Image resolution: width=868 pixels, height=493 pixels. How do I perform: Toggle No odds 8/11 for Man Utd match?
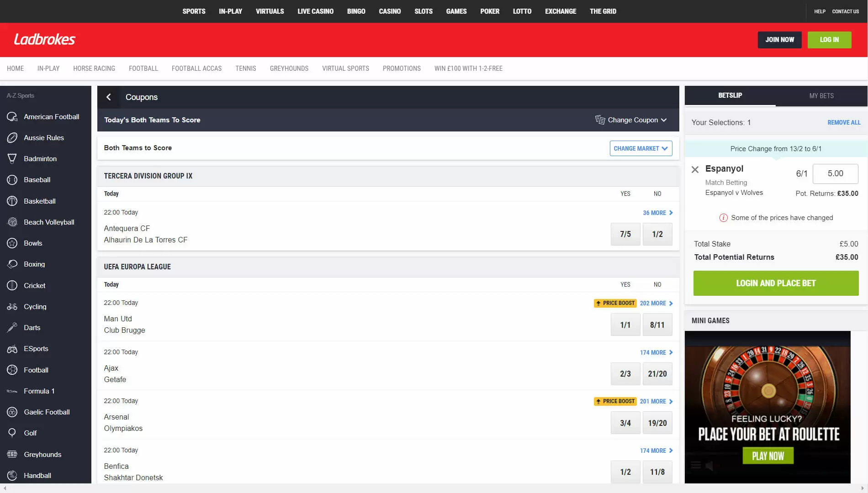point(657,325)
